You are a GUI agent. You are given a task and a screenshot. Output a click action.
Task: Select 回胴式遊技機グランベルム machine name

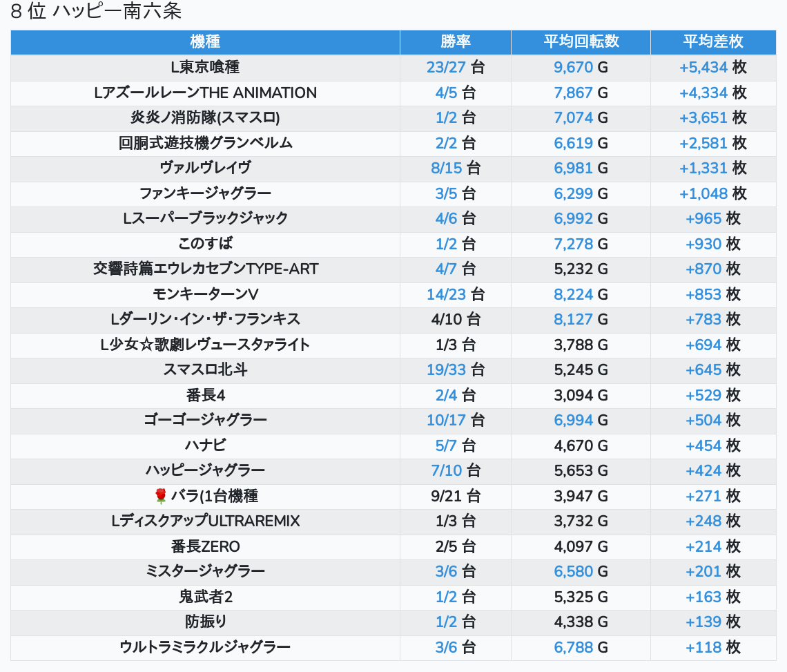[x=205, y=143]
